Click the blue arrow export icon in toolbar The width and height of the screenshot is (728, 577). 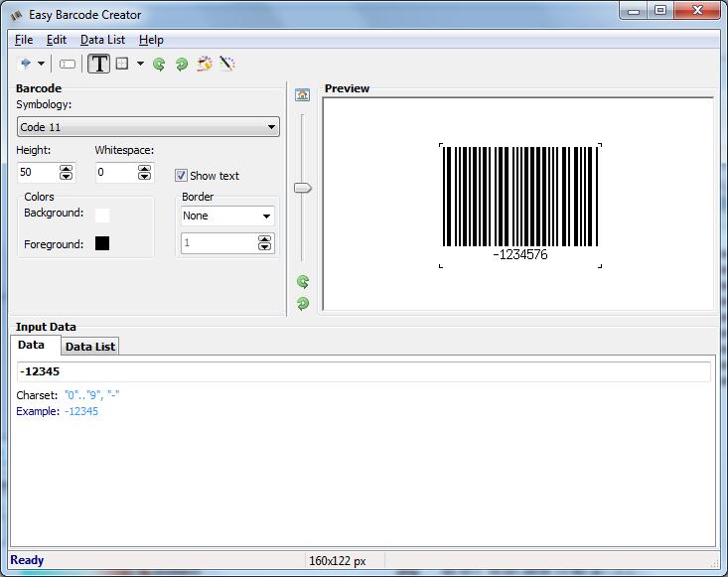click(25, 64)
